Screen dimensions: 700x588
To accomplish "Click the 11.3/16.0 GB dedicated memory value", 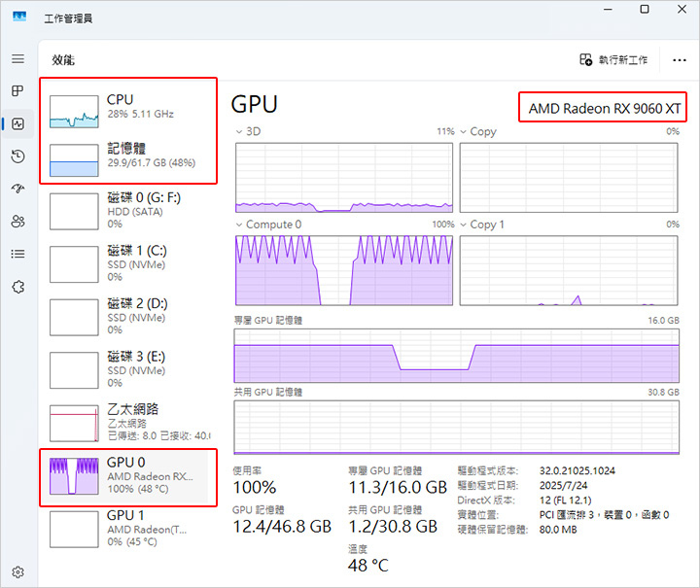I will (398, 487).
